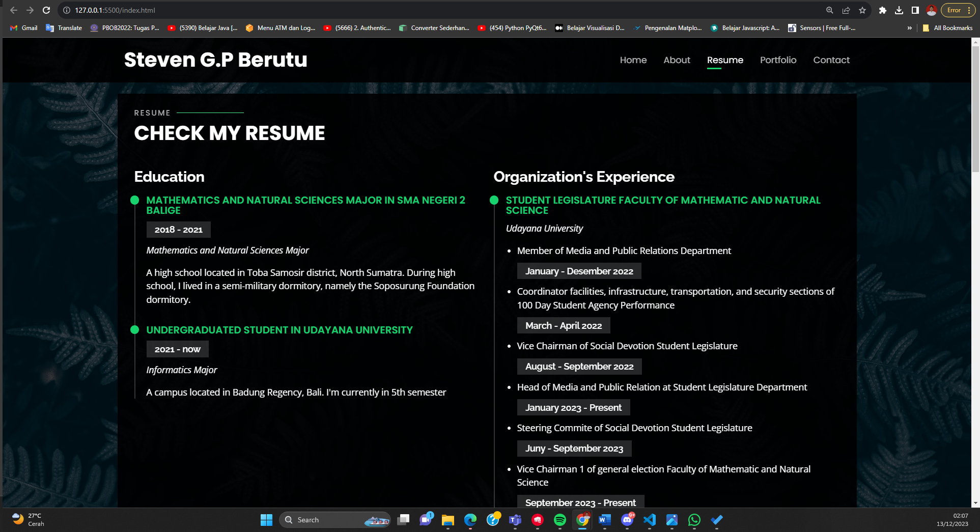Toggle the browser side panel

pyautogui.click(x=915, y=10)
